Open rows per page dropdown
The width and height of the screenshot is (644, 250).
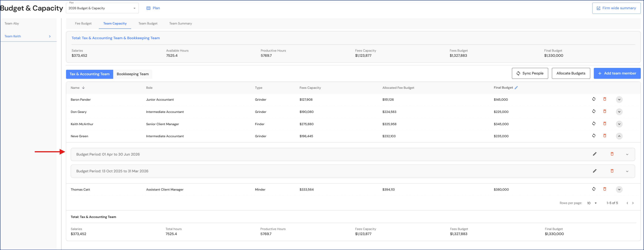[592, 203]
